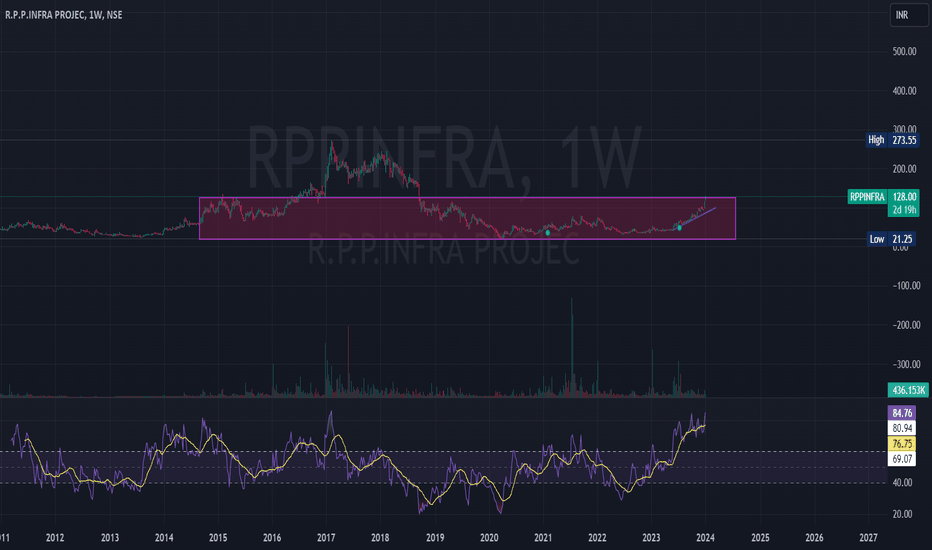Screen dimensions: 932x550
Task: Click the 2027 year on time axis
Action: click(x=868, y=538)
